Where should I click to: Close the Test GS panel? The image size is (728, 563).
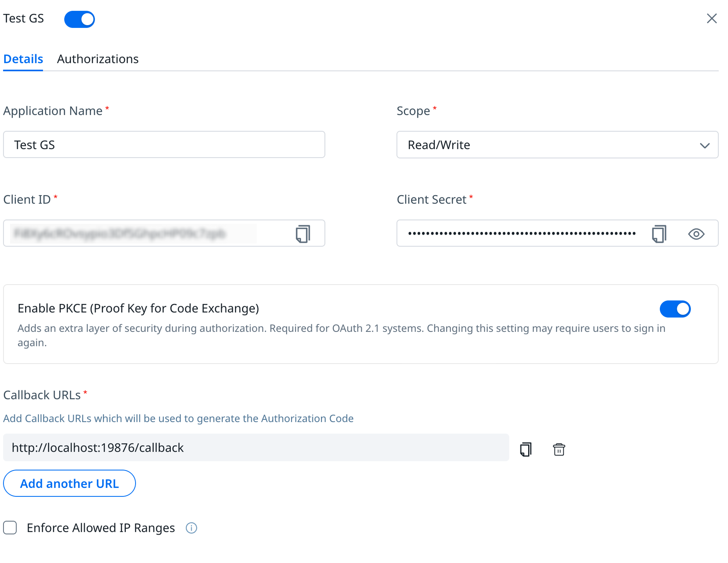coord(712,19)
